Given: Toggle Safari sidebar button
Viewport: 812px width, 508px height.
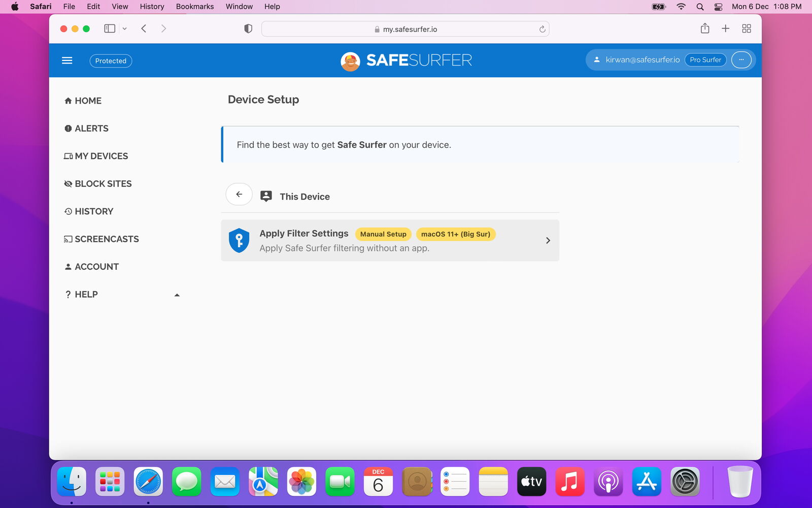Looking at the screenshot, I should coord(110,28).
